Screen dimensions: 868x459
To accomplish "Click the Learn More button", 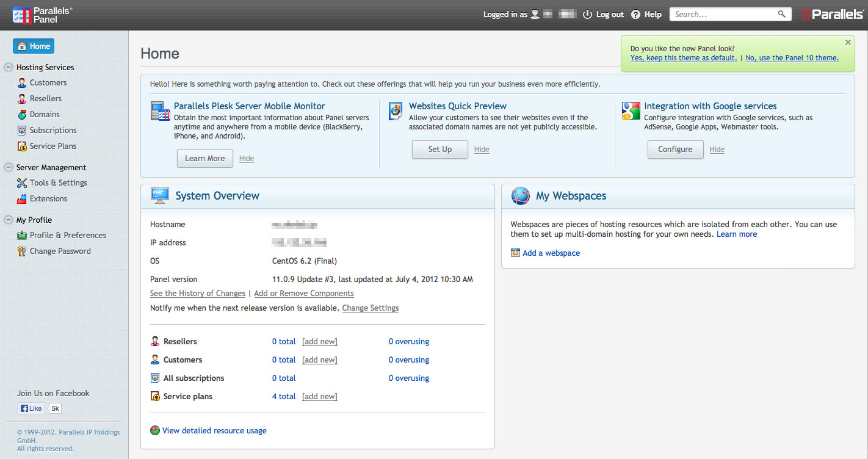I will [205, 159].
